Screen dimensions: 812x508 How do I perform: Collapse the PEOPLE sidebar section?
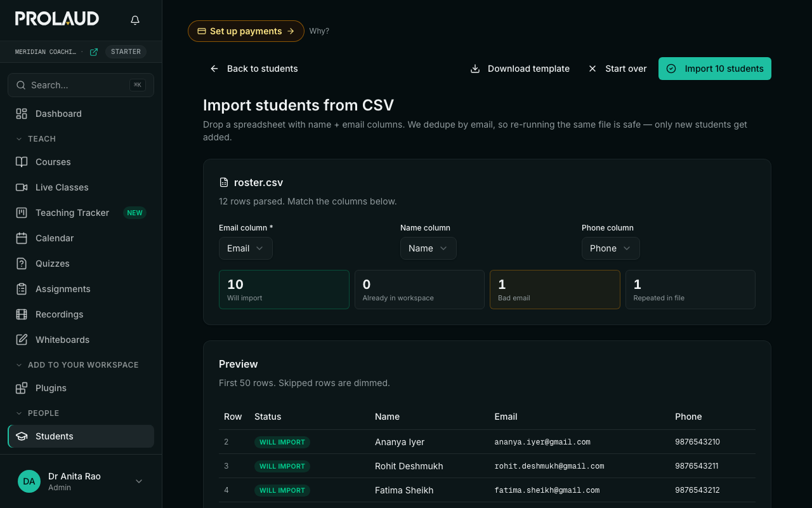point(37,413)
